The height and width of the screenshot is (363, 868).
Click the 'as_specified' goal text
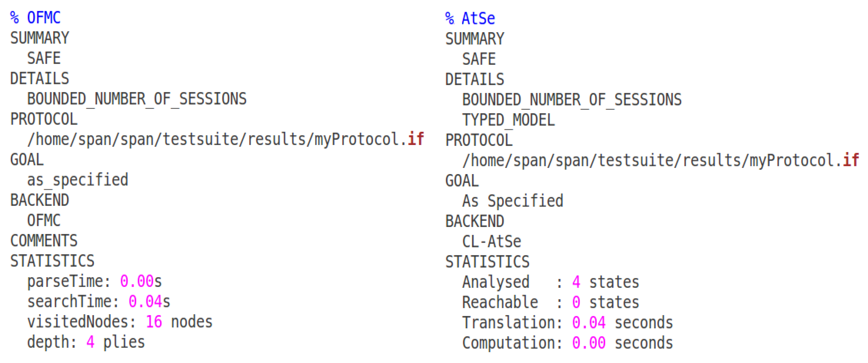78,180
